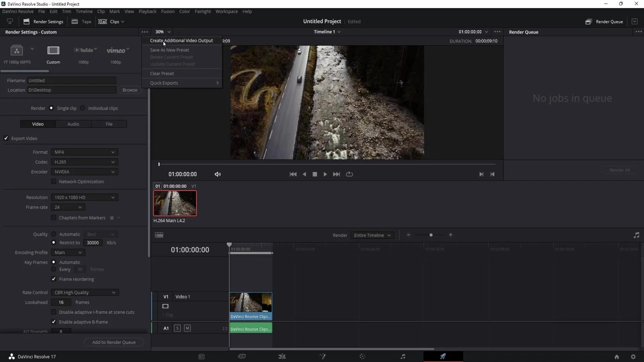Open the Media page icon

[x=202, y=357]
